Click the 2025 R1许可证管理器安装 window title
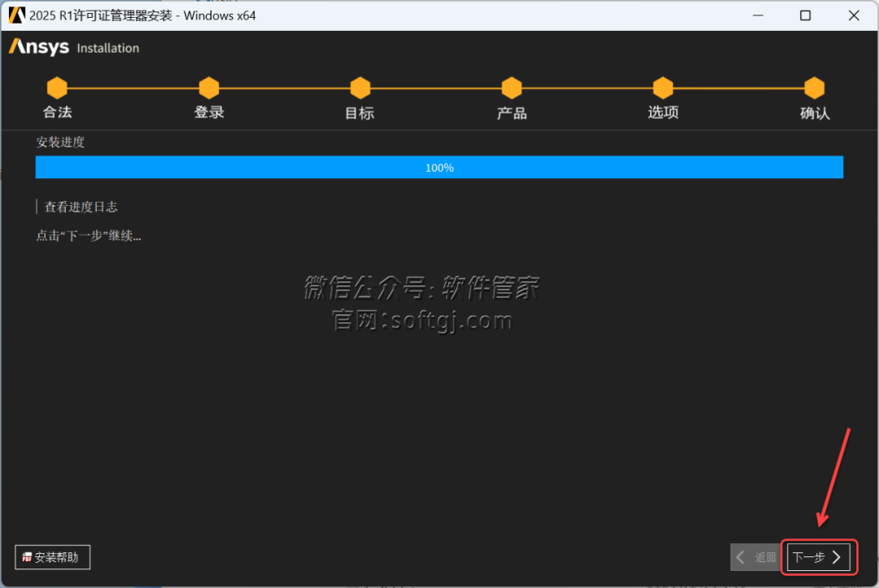Image resolution: width=879 pixels, height=588 pixels. 142,15
